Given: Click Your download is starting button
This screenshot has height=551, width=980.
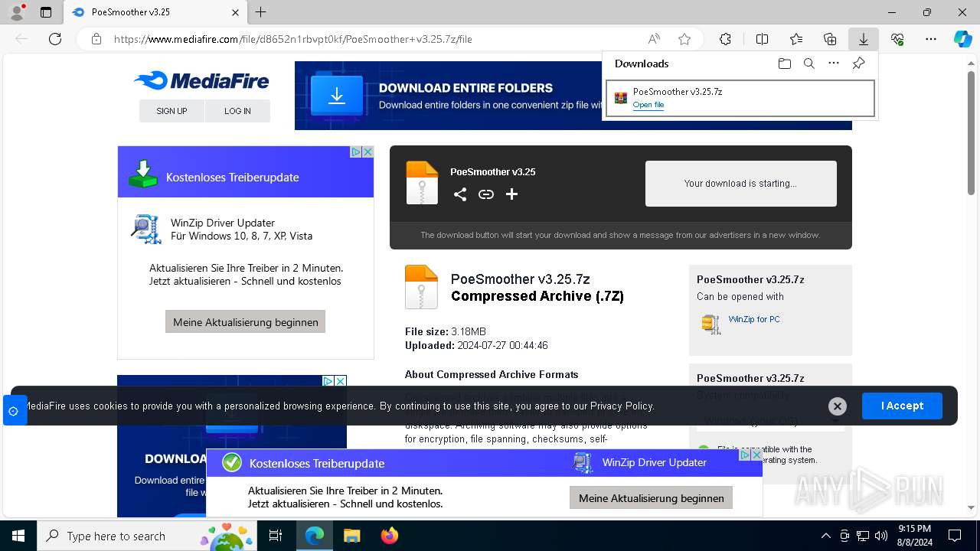Looking at the screenshot, I should (740, 184).
